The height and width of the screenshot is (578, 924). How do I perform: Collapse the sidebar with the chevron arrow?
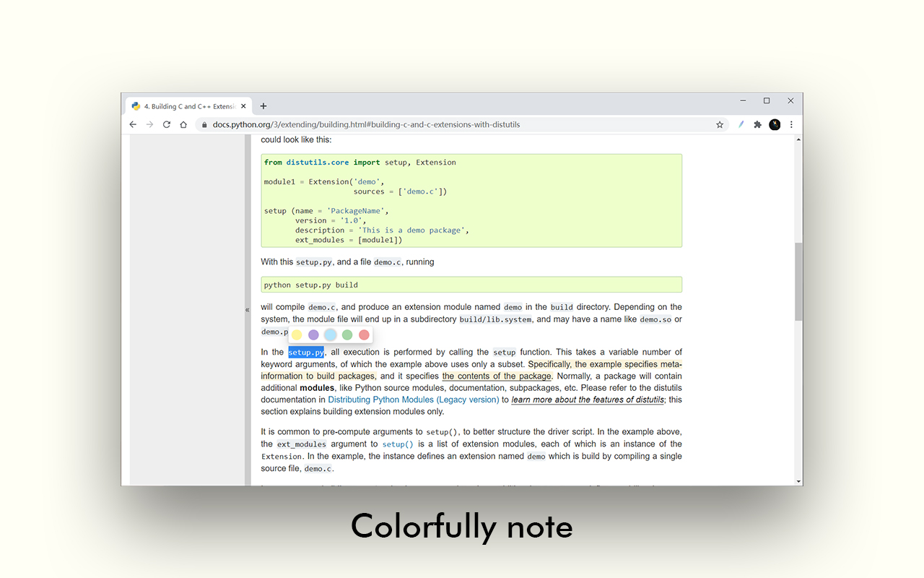tap(248, 309)
